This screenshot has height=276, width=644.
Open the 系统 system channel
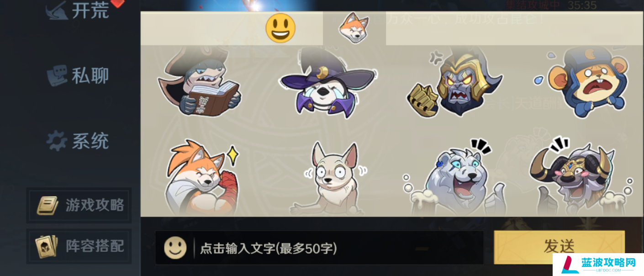(x=78, y=141)
